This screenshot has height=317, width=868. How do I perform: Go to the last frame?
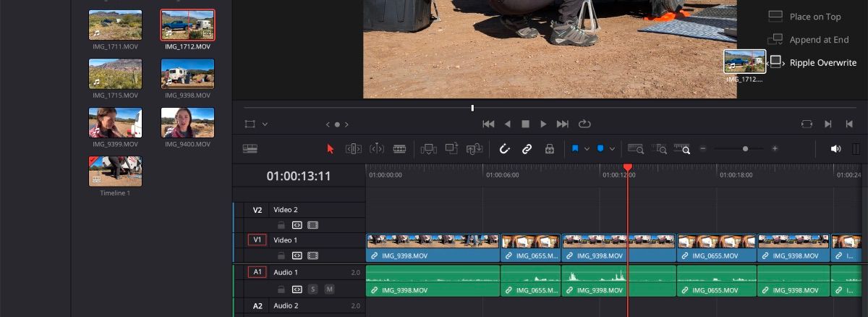pos(563,124)
